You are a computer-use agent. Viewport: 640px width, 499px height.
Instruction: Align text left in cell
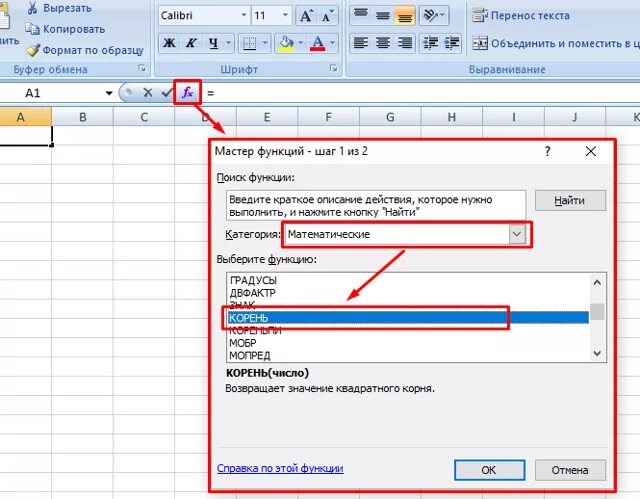tap(360, 43)
